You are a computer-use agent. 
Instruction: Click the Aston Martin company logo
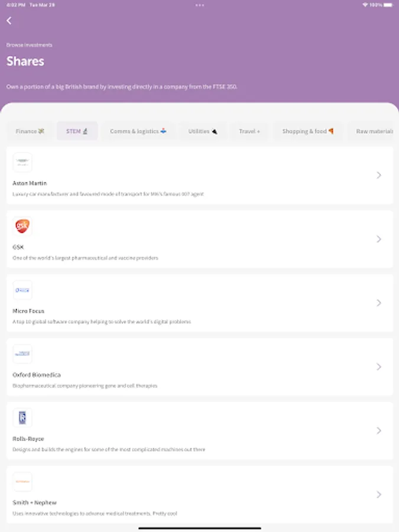[x=22, y=162]
